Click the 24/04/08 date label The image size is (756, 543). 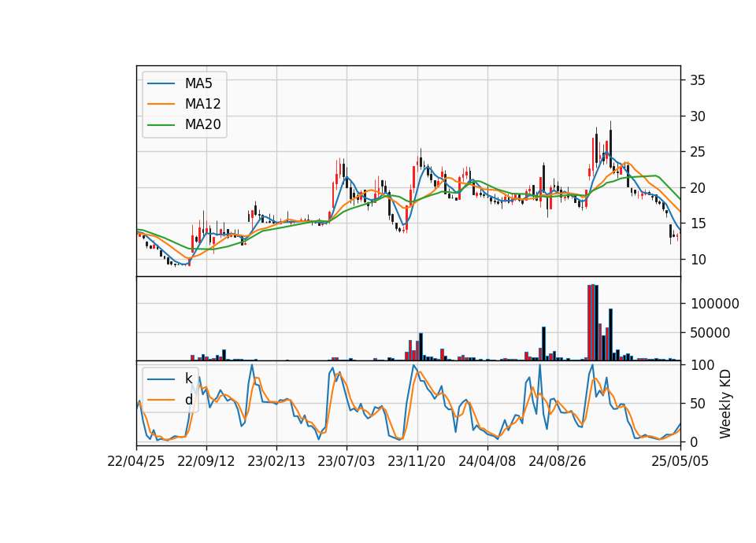click(487, 461)
